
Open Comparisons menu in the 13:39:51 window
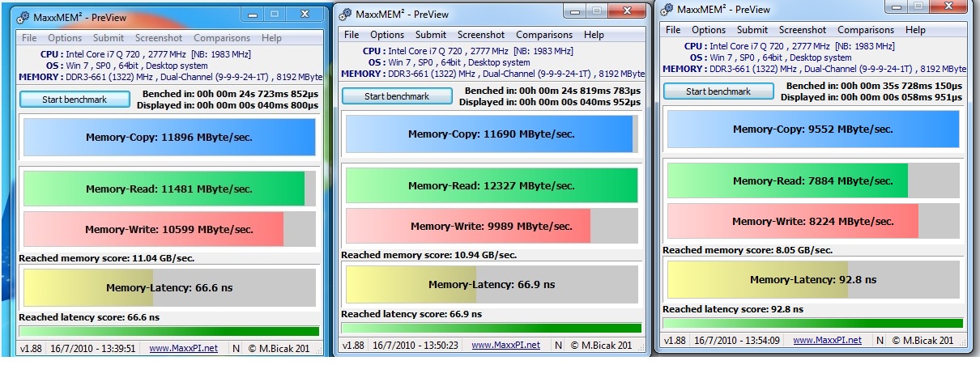[223, 38]
